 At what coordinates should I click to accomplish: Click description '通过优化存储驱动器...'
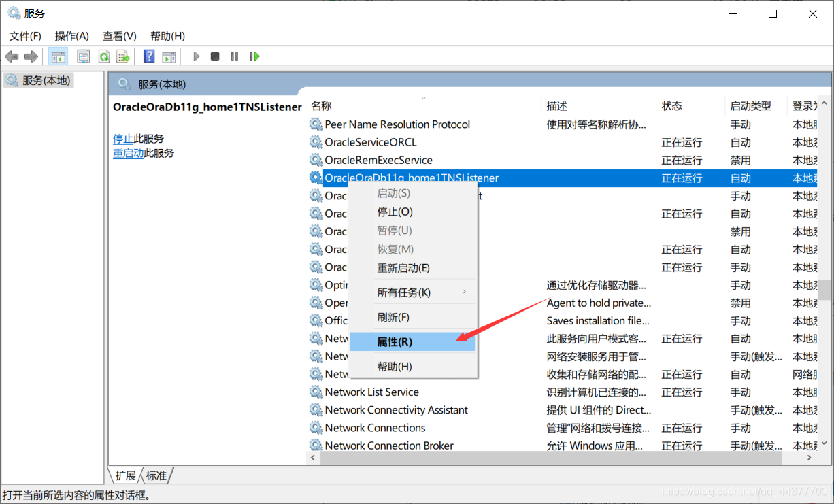pyautogui.click(x=597, y=285)
